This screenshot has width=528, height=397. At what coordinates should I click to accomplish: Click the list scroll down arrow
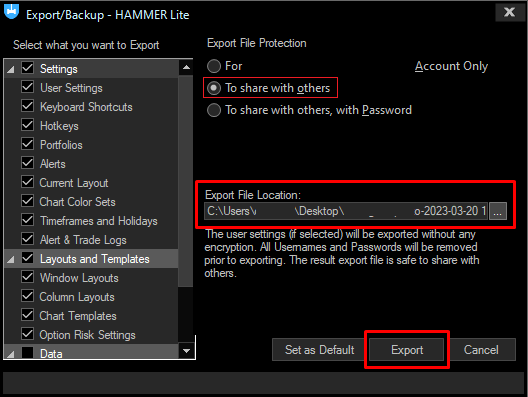[x=186, y=351]
